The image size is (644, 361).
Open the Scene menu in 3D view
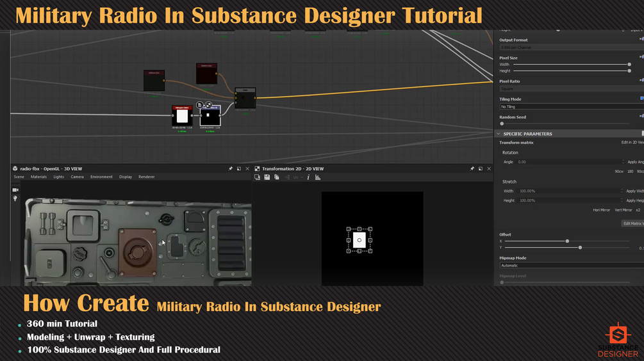tap(19, 177)
